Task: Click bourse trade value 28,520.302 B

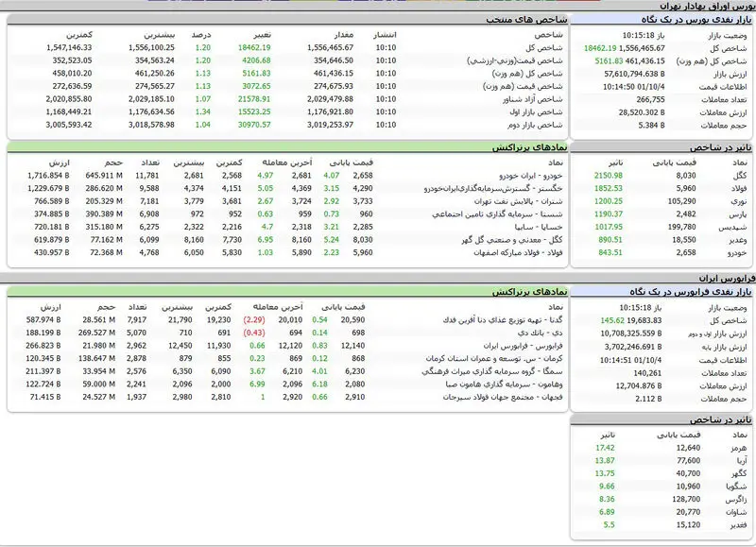Action: pos(642,112)
